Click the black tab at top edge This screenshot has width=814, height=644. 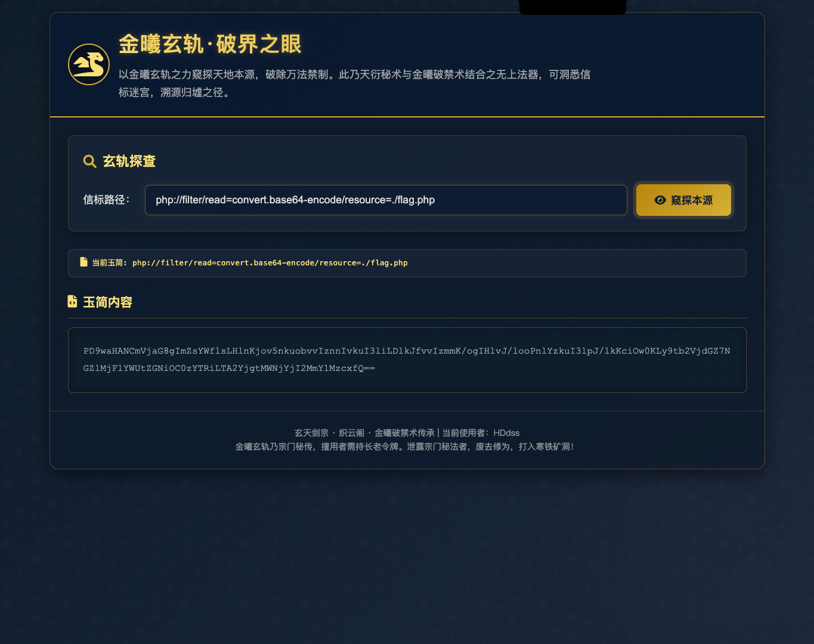[572, 7]
